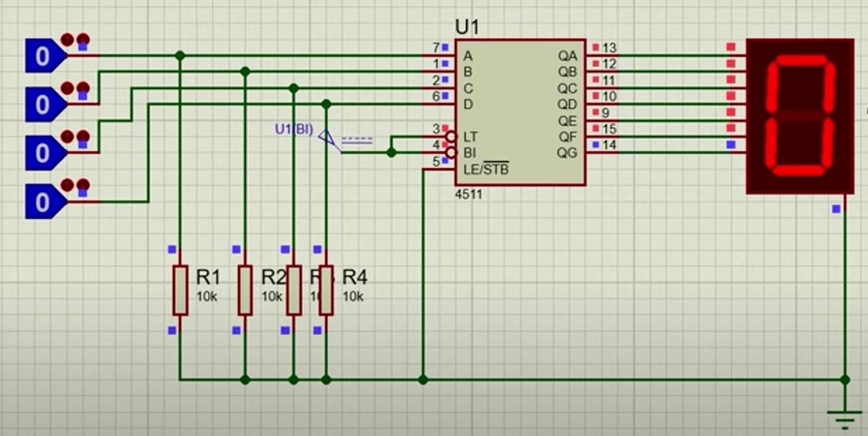
Task: Click the wire junction below the resistor network
Action: pyautogui.click(x=244, y=379)
